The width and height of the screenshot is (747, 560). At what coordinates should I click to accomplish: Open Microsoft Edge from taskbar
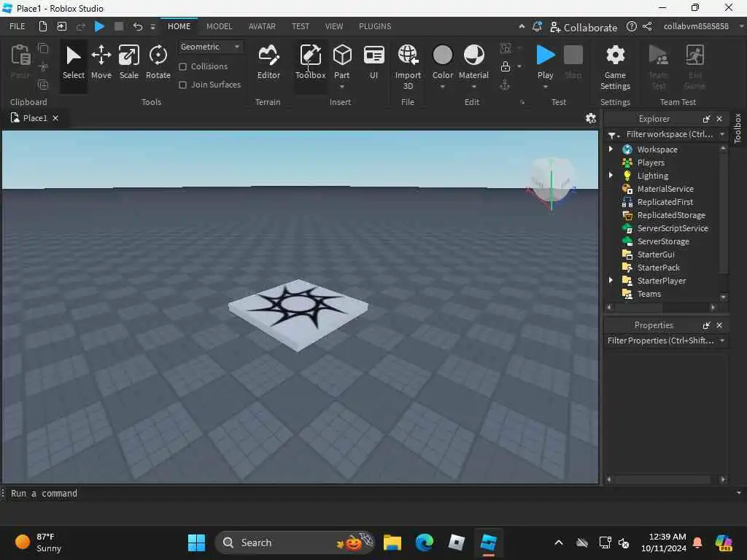point(424,542)
